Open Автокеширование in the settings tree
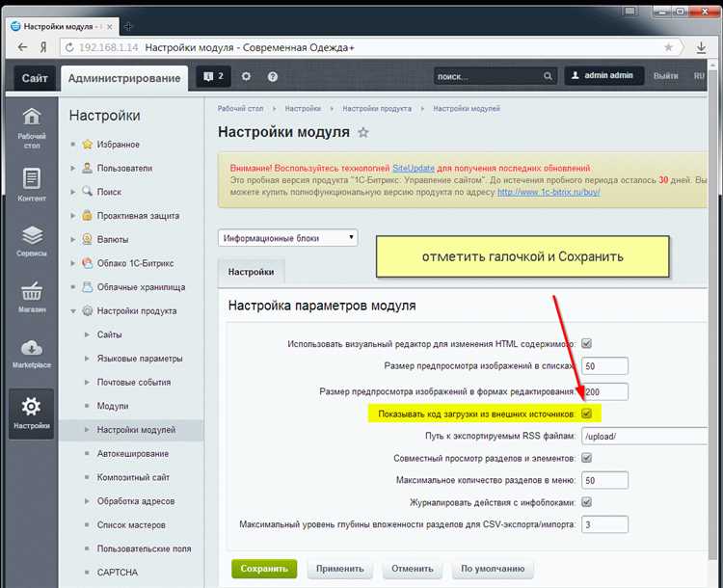Screen dimensions: 723x588 coord(132,454)
